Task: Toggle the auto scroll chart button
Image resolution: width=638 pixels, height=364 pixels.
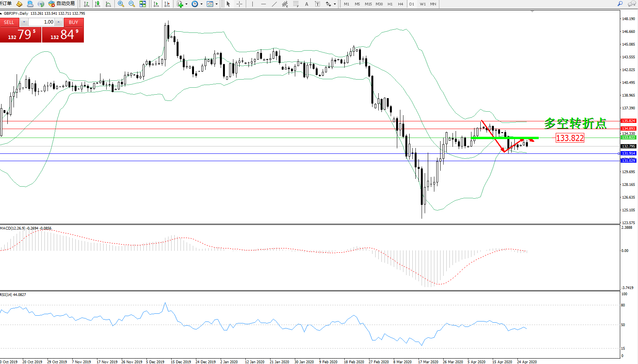Action: pos(156,4)
